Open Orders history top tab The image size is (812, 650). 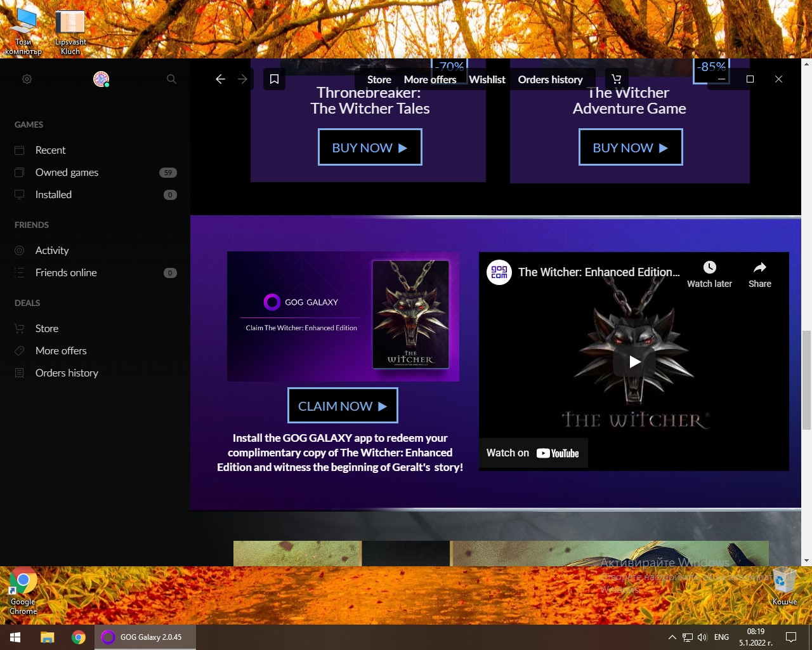coord(550,79)
